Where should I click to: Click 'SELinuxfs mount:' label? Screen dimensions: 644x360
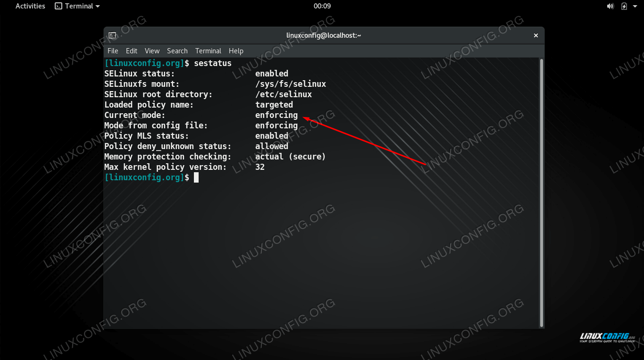pos(142,84)
